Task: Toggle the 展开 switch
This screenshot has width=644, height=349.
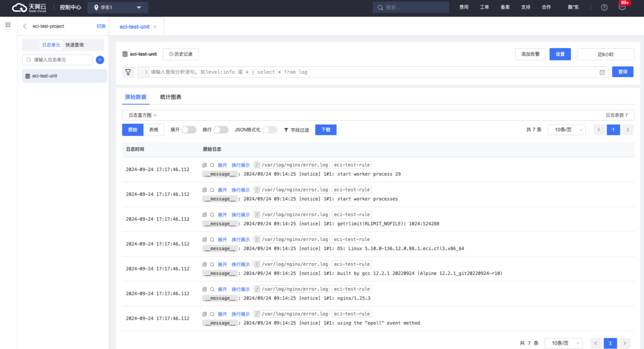Action: [x=189, y=130]
